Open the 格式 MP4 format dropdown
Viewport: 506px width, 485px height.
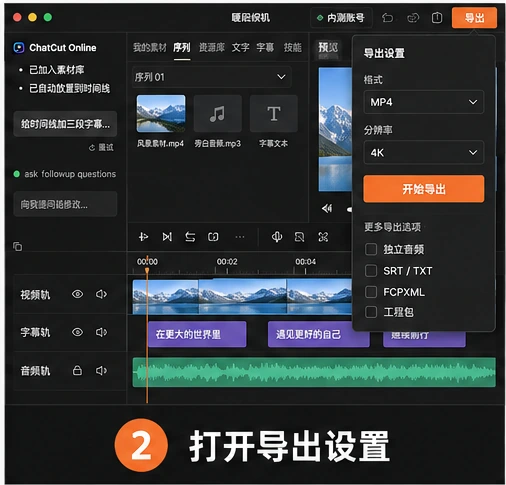click(x=423, y=102)
